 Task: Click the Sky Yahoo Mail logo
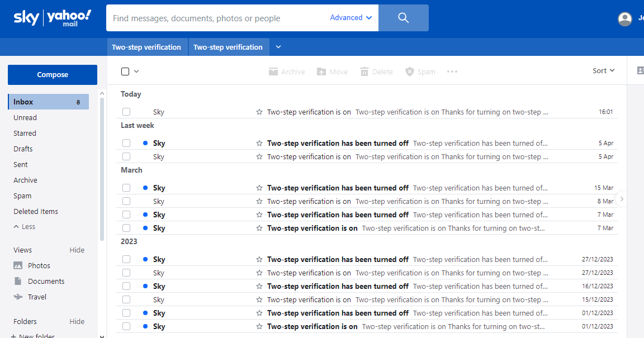pos(53,18)
